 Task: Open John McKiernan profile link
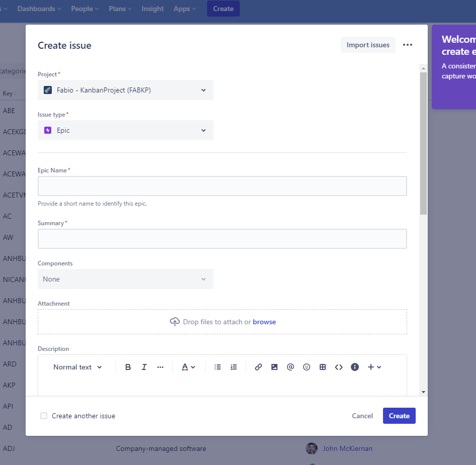pyautogui.click(x=347, y=448)
